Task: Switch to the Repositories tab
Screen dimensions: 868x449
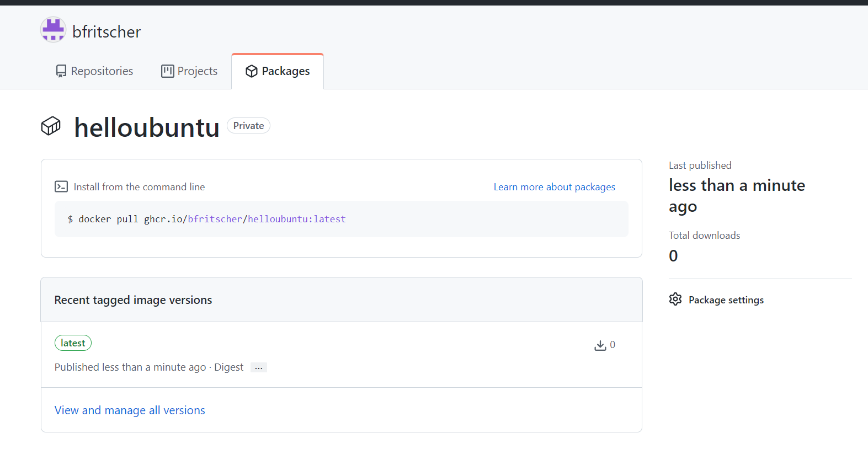Action: pyautogui.click(x=102, y=71)
